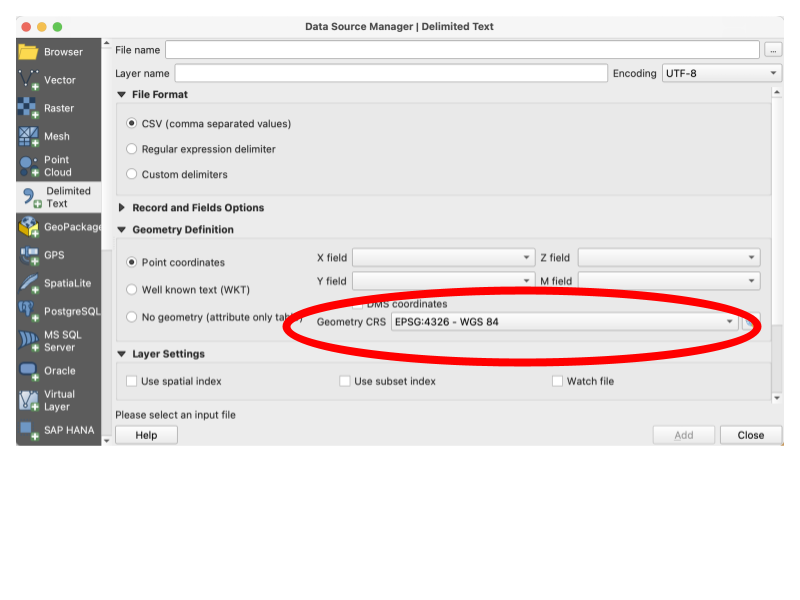
Task: Click the File name input field
Action: [x=462, y=50]
